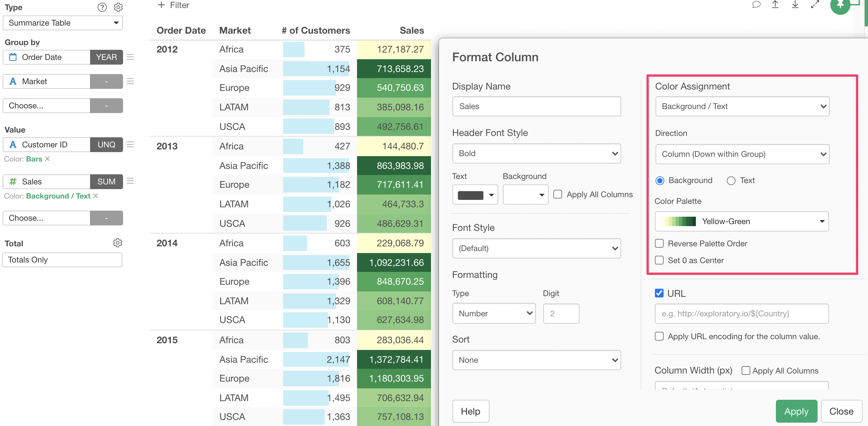
Task: Click the expand fullscreen arrows icon
Action: [815, 4]
